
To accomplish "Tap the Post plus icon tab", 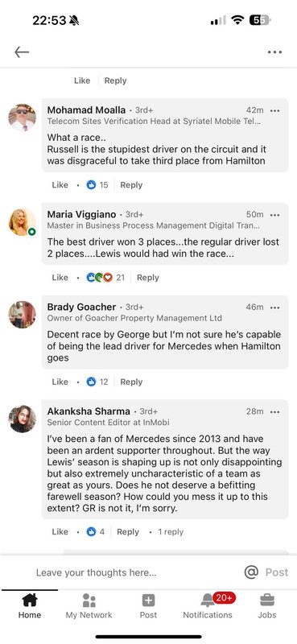I will (x=148, y=606).
